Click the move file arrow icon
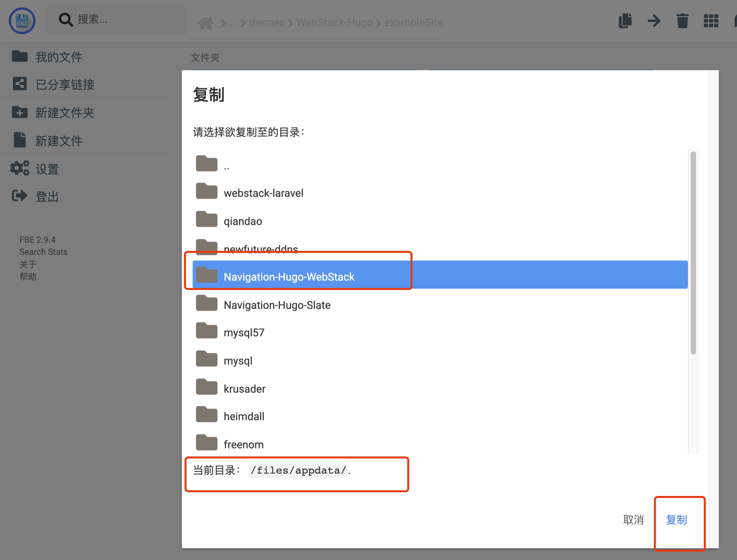Image resolution: width=737 pixels, height=560 pixels. pos(654,21)
